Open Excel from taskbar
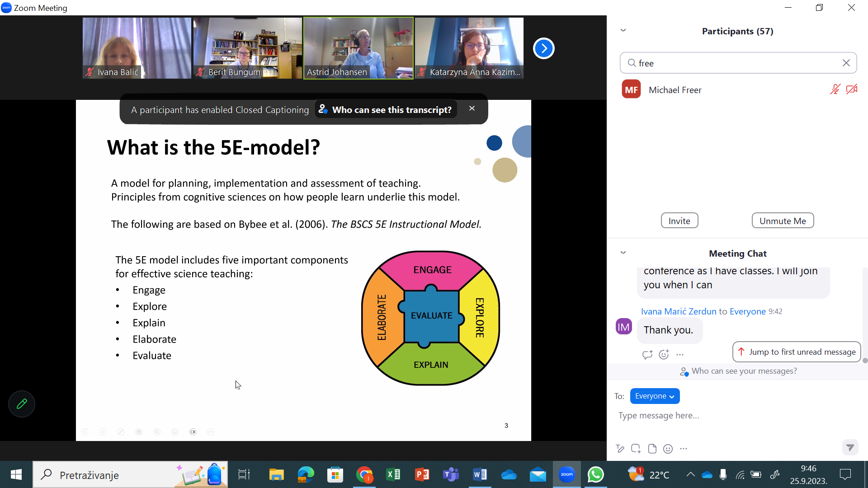This screenshot has width=868, height=488. pyautogui.click(x=393, y=474)
